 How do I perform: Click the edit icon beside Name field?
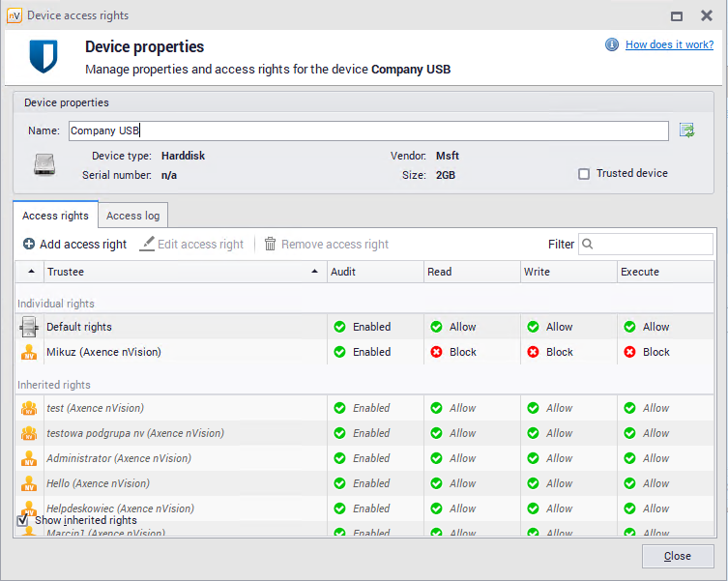click(x=687, y=131)
